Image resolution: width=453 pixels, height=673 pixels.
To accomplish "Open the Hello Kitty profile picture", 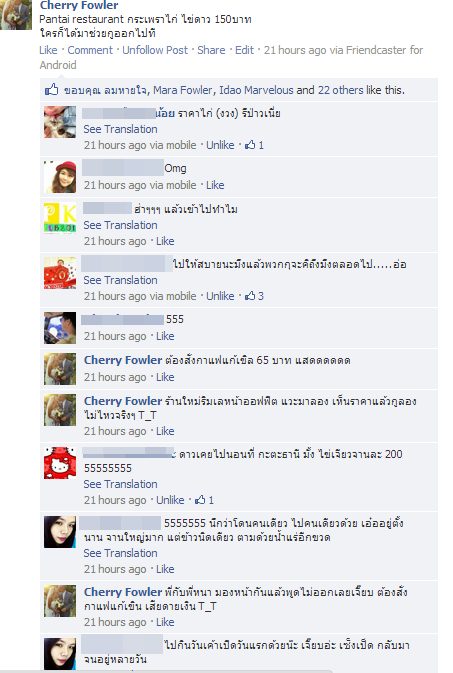I will [x=60, y=463].
